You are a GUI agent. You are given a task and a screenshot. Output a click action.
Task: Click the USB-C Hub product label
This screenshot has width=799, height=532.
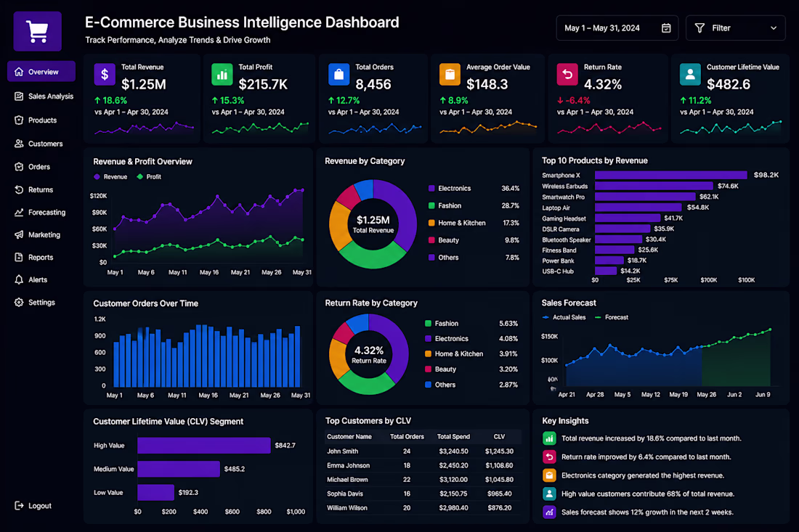pos(557,271)
